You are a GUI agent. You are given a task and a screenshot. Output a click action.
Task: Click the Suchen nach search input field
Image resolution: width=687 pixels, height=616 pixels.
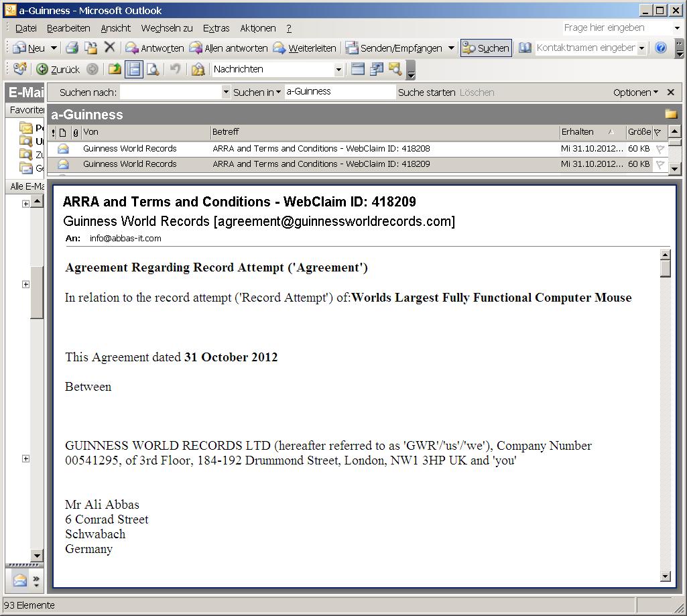click(x=170, y=93)
